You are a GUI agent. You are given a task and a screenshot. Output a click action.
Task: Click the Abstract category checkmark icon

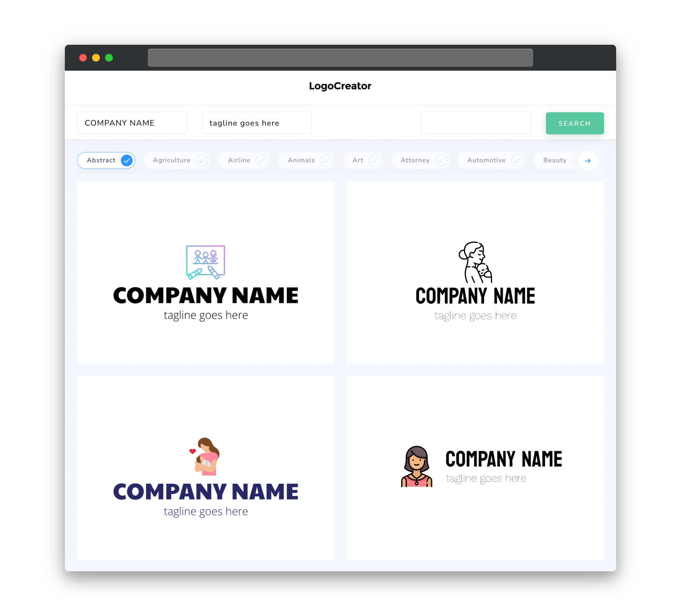click(x=127, y=160)
